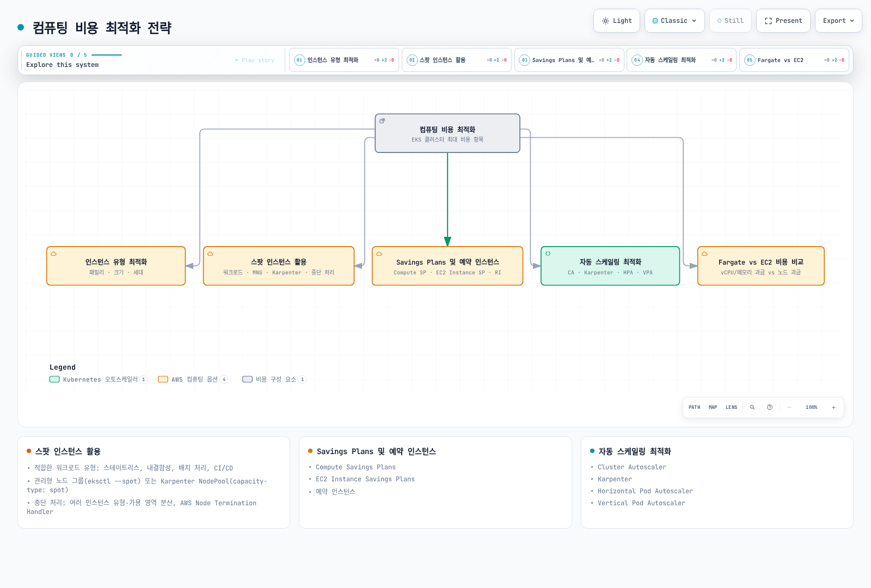The width and height of the screenshot is (871, 588).
Task: Select the Savings Plans 및 예약 인스턴스 node
Action: pos(447,266)
